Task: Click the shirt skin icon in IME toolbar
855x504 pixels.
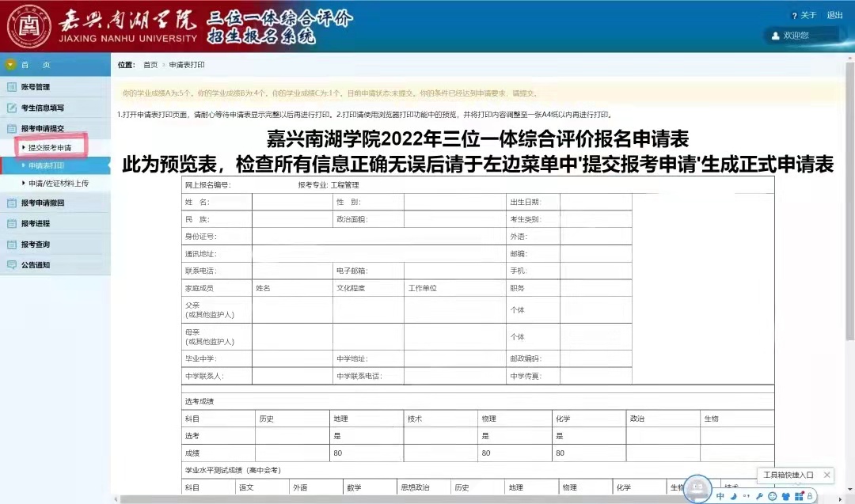Action: click(786, 496)
